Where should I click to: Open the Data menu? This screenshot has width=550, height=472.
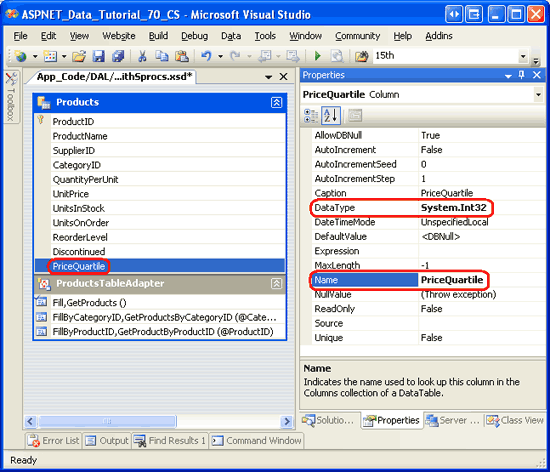point(231,36)
